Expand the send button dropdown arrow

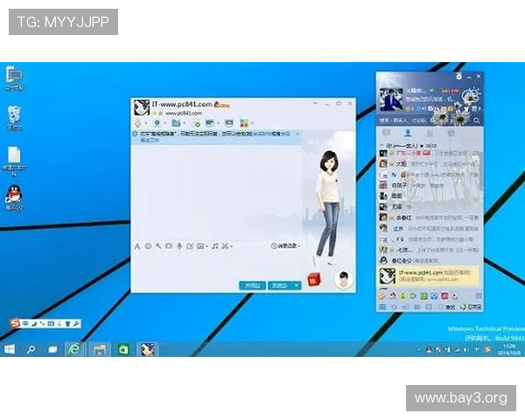(297, 285)
